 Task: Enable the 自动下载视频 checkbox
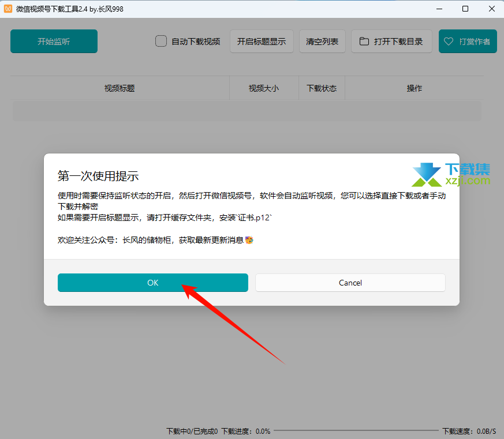click(161, 41)
